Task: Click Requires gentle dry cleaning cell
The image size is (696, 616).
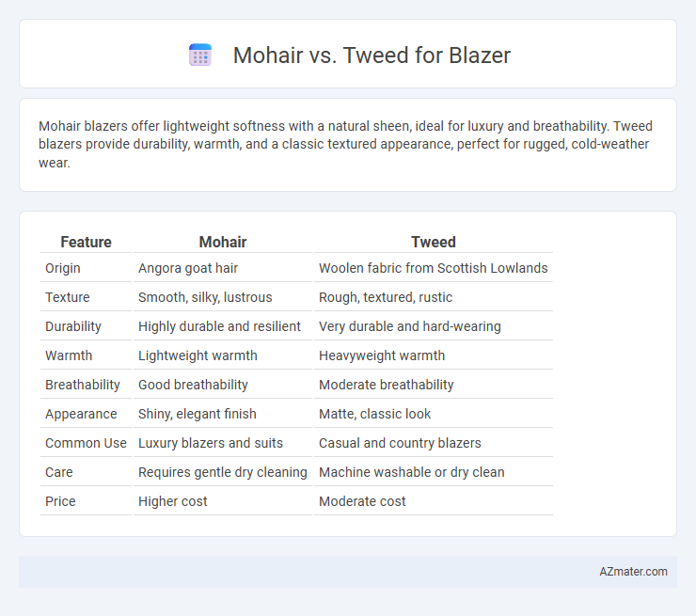Action: (223, 472)
